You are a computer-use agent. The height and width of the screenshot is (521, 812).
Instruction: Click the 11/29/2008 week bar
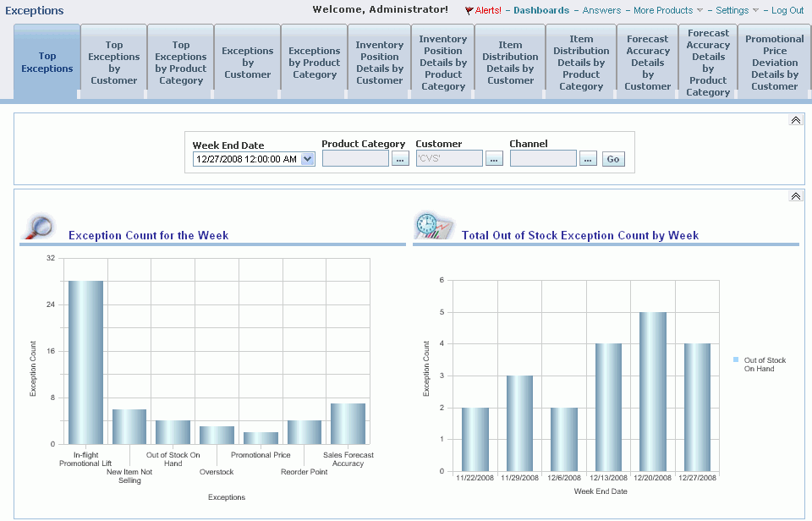click(x=520, y=423)
